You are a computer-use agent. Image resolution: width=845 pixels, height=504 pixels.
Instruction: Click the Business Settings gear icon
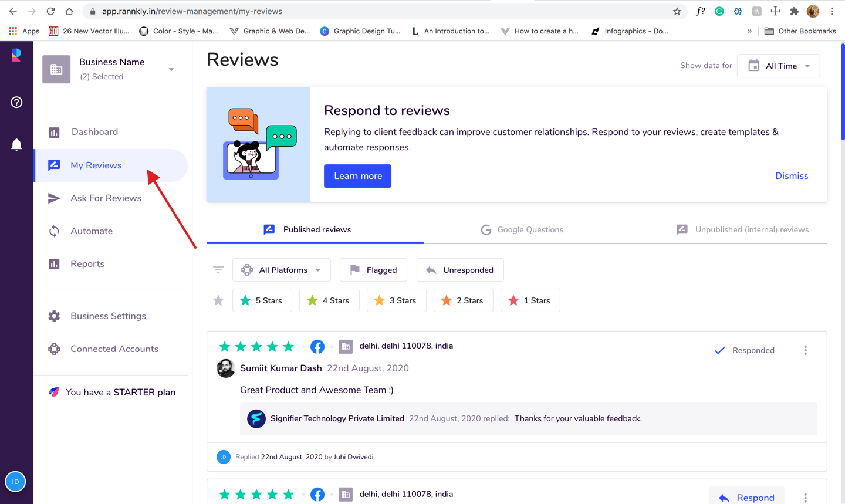click(54, 316)
